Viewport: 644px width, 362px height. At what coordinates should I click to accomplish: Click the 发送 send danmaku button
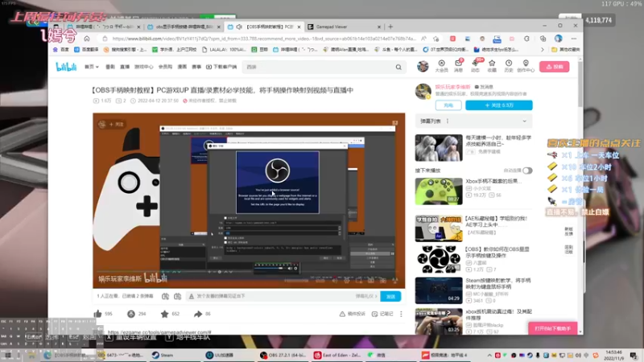(x=390, y=296)
